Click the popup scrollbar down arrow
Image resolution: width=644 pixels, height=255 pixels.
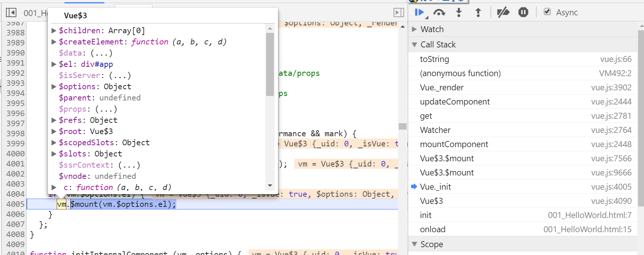(x=270, y=186)
